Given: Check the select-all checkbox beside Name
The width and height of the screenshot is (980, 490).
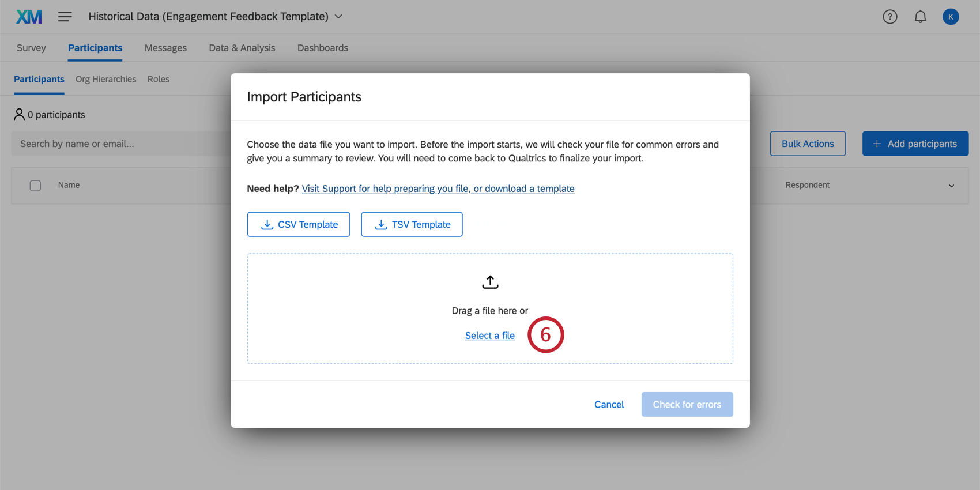Looking at the screenshot, I should (35, 186).
